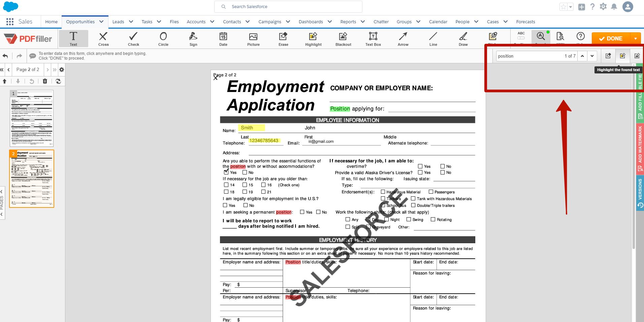Go to the previous page
The width and height of the screenshot is (644, 322).
[8, 69]
